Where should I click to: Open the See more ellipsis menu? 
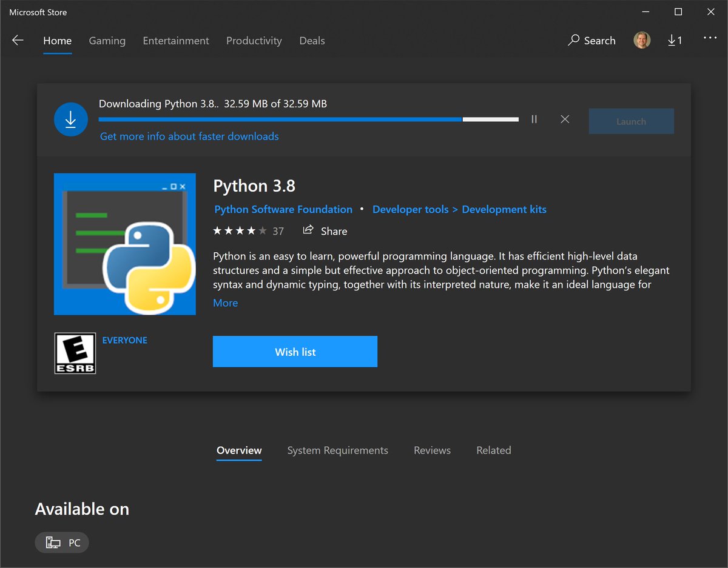pos(710,38)
